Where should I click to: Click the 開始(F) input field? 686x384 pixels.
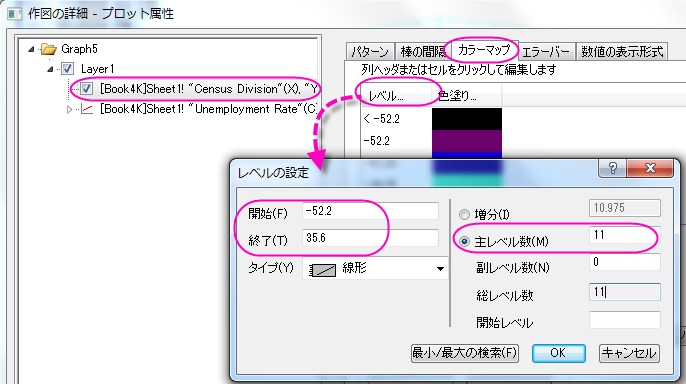370,211
